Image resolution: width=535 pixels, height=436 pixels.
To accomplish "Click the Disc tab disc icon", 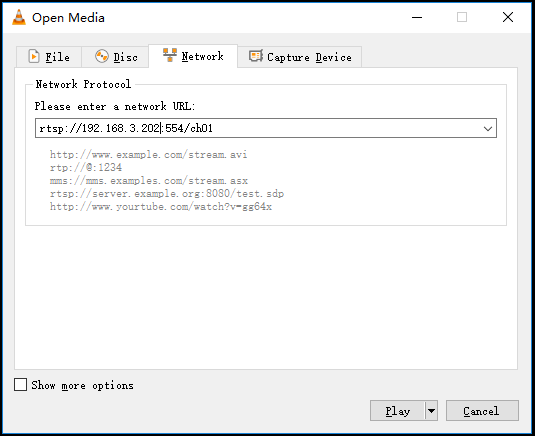I will tap(102, 56).
